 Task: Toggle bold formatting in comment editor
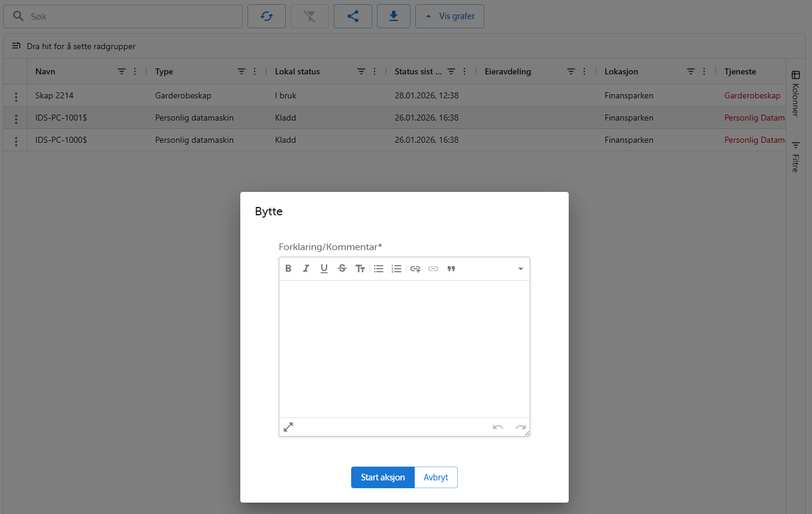point(288,269)
